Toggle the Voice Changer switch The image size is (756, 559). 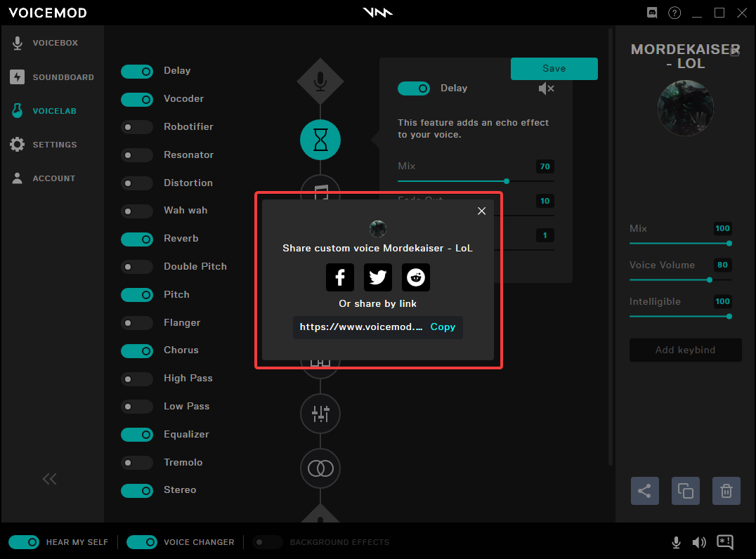pyautogui.click(x=142, y=542)
